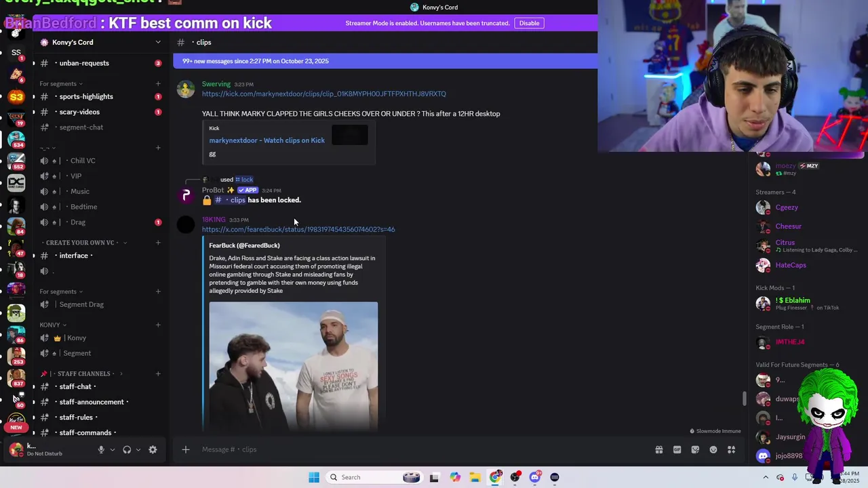Jump to the 99+ new messages banner
868x488 pixels.
[x=385, y=61]
